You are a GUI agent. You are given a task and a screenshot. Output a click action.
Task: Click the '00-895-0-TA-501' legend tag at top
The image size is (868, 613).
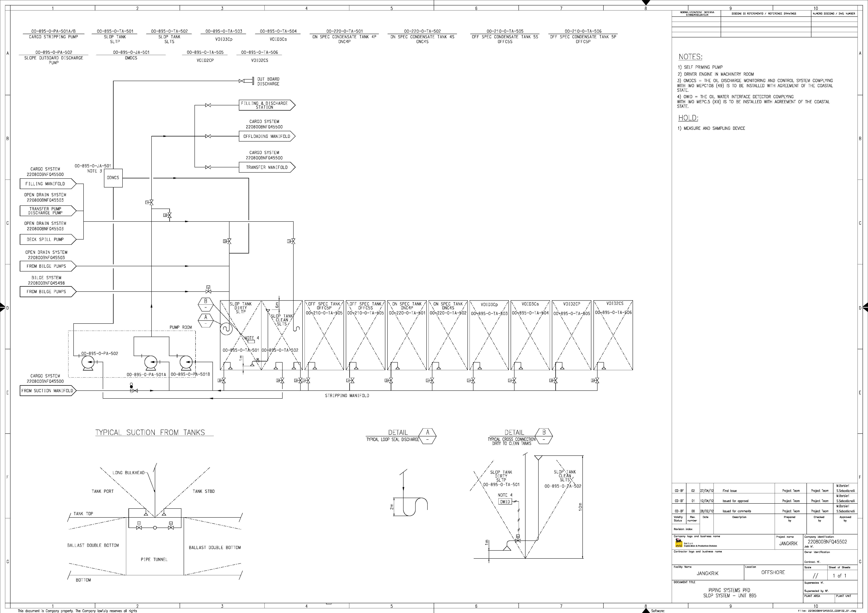pos(115,31)
